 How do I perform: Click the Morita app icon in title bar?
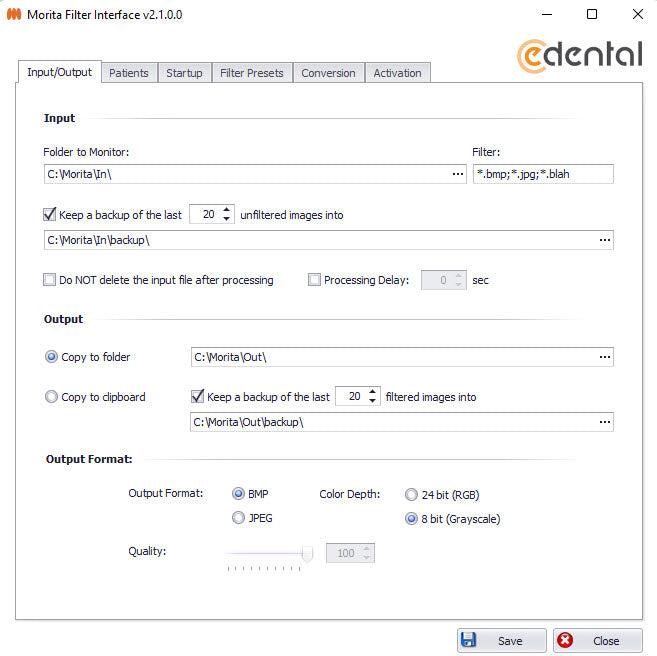coord(14,15)
